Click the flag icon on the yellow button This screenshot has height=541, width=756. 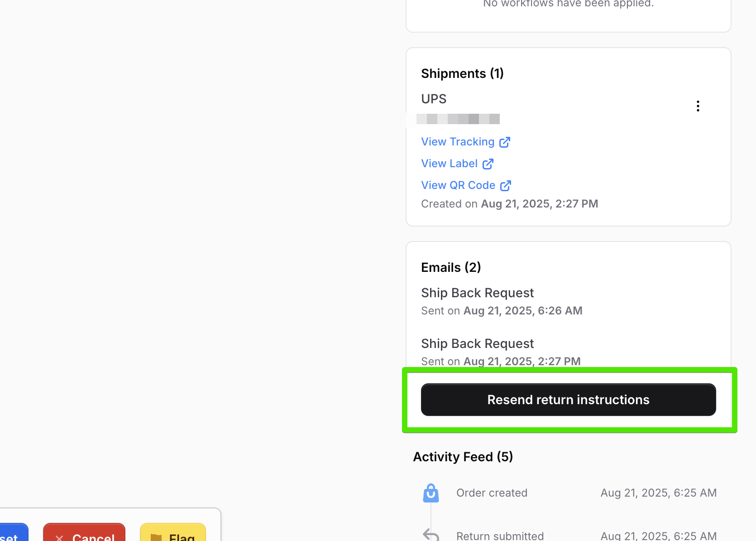pyautogui.click(x=156, y=537)
